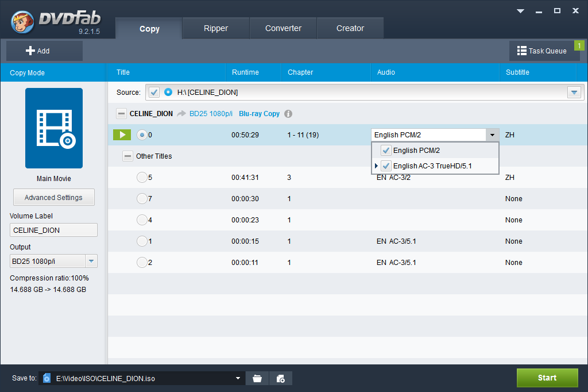Screen dimensions: 588x392
Task: Click ZH subtitle of title 5
Action: tap(510, 177)
